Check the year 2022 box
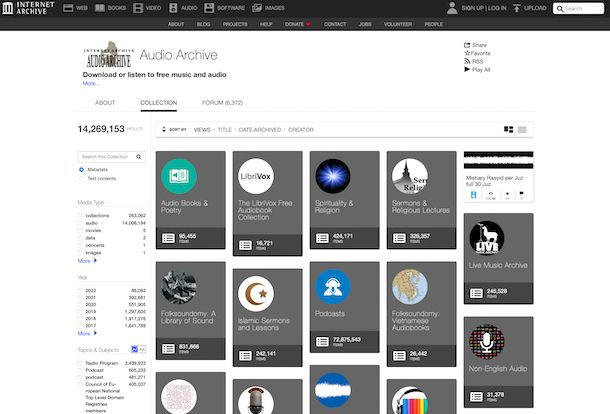 click(x=80, y=291)
